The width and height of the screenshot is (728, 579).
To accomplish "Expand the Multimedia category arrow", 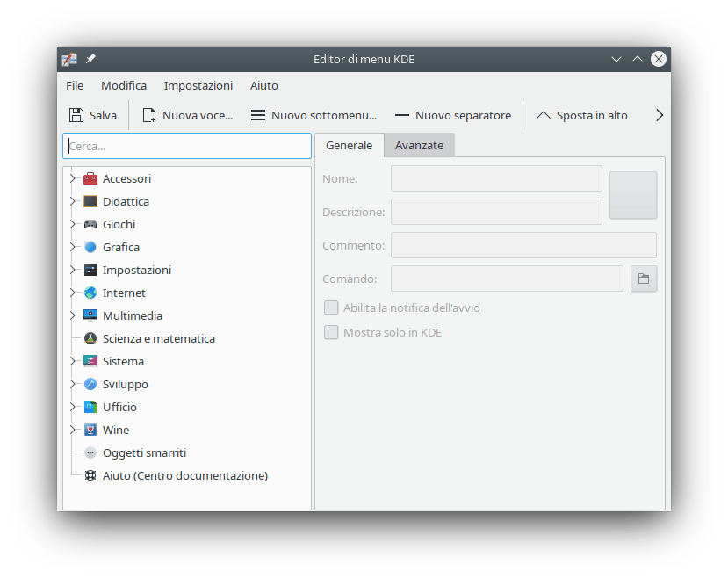I will (73, 315).
